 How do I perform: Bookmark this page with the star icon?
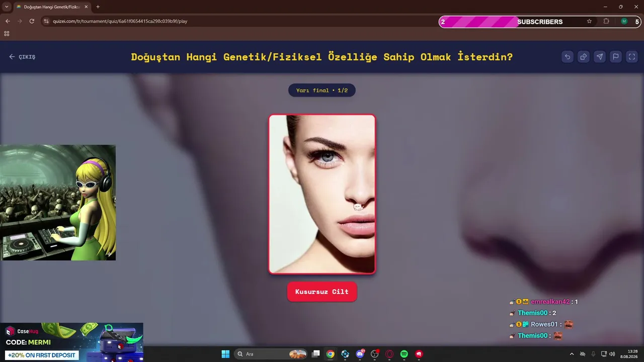point(589,21)
